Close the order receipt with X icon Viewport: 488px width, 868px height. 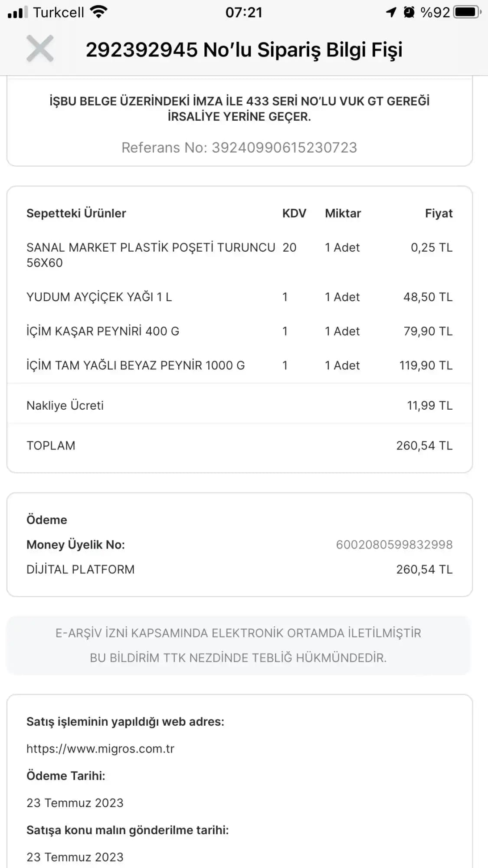point(40,49)
